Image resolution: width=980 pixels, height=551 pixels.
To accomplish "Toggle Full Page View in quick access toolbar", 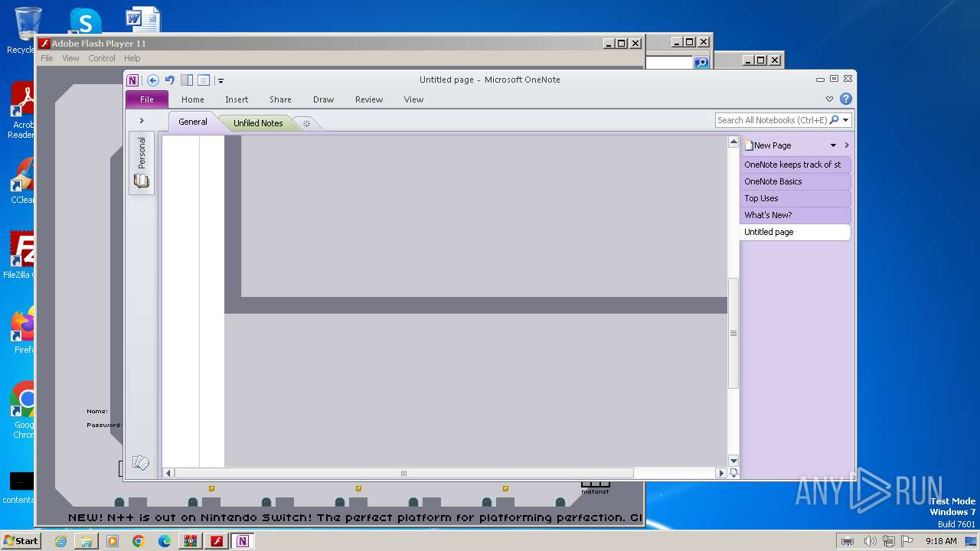I will (204, 80).
